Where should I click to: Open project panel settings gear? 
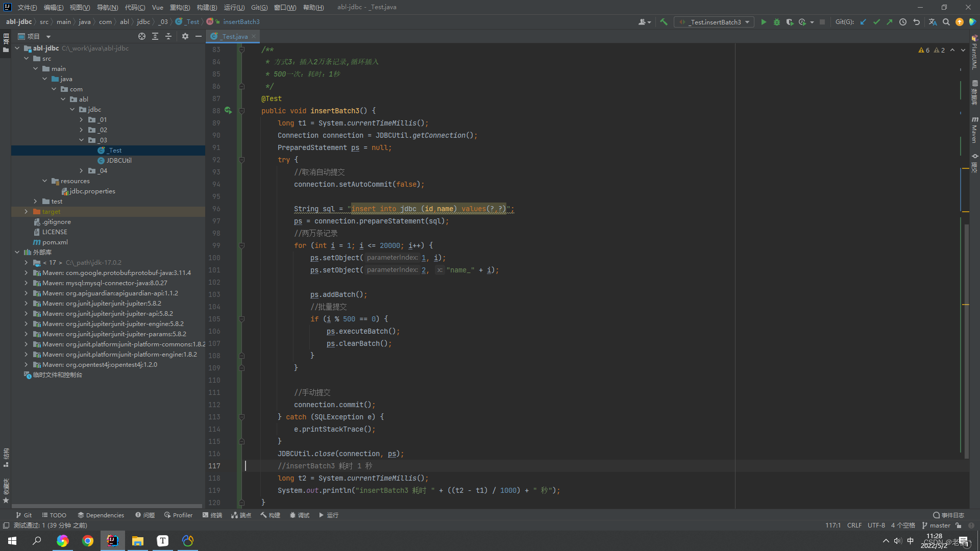click(185, 36)
